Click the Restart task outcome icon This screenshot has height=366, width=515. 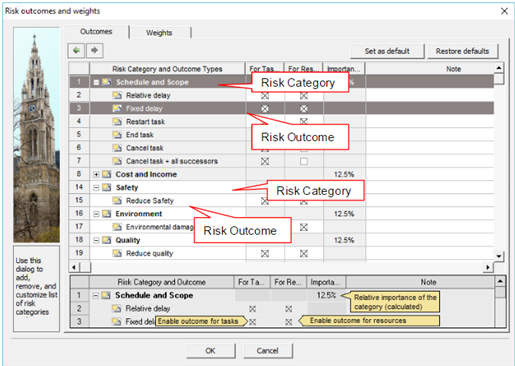pyautogui.click(x=117, y=122)
